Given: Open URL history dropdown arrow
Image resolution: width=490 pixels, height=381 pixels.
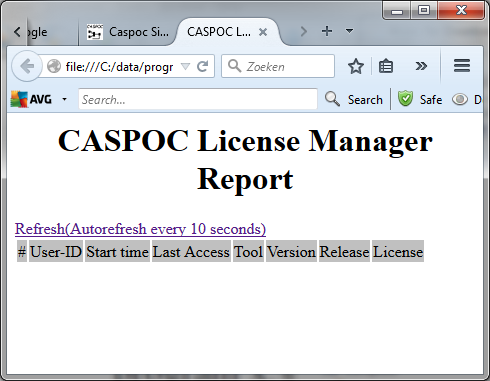Looking at the screenshot, I should (185, 66).
